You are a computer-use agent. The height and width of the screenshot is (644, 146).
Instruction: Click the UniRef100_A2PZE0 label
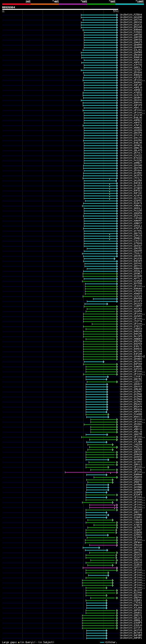pos(131,77)
